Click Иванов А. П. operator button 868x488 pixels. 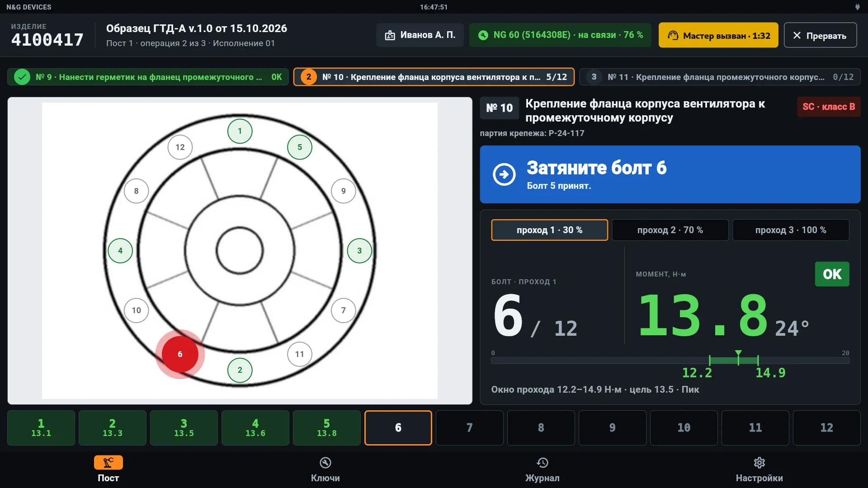coord(420,35)
